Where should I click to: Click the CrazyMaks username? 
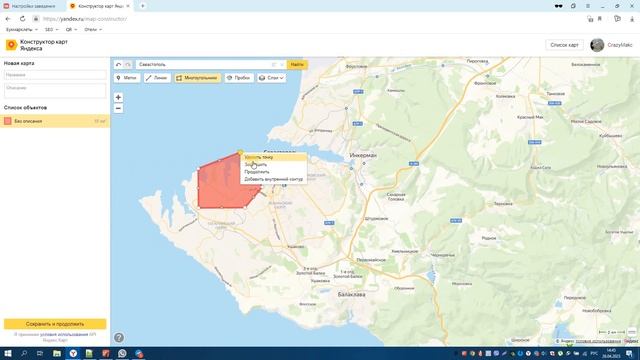coord(620,45)
